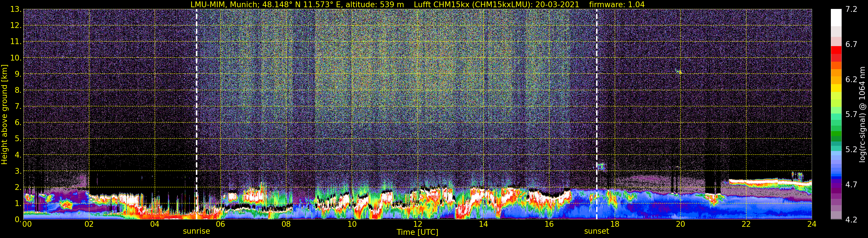The height and width of the screenshot is (238, 868).
Task: Click the colorbar value label '5.2'
Action: click(x=851, y=149)
